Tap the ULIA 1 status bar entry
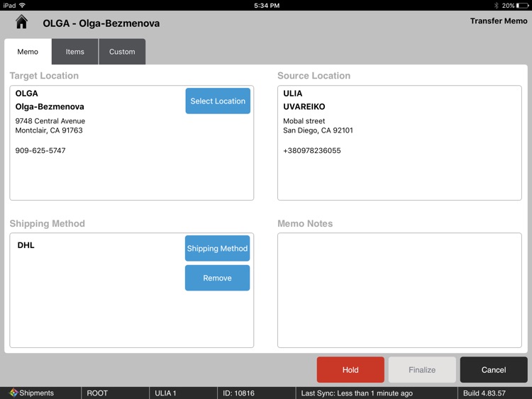Screen dimensions: 532x399 [165, 393]
